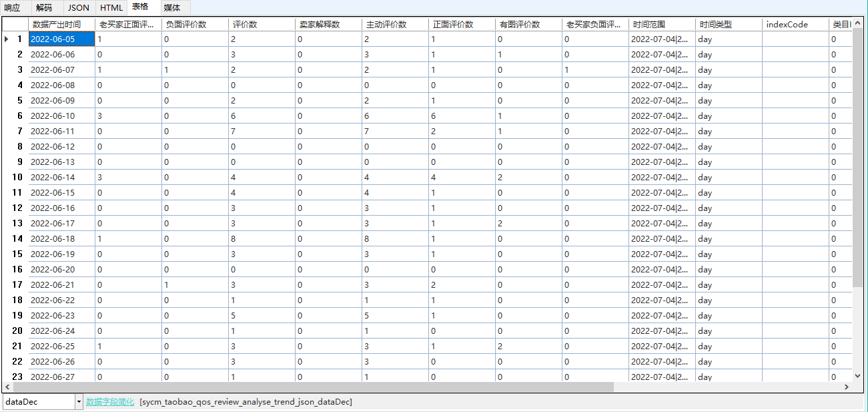Screen dimensions: 868x412
Task: Sort by 主动评价数 column header
Action: coord(395,25)
